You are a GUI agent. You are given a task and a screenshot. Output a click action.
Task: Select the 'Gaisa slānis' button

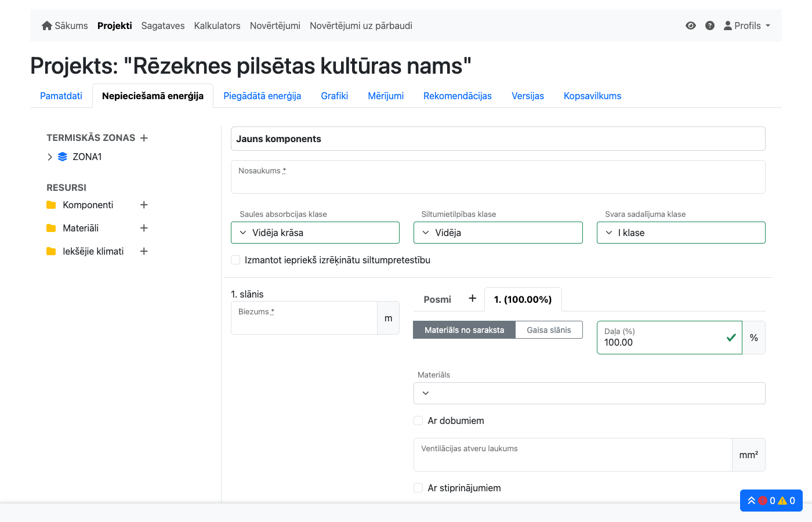coord(549,330)
